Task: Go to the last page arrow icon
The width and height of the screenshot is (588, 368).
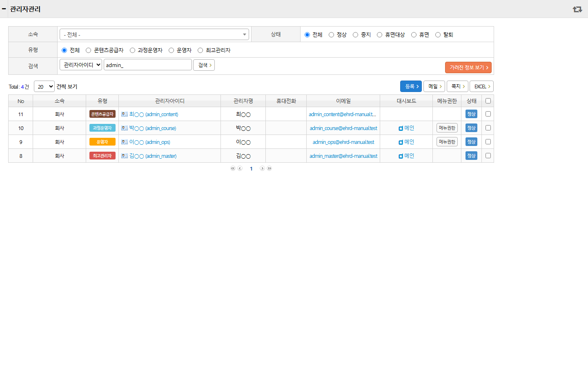Action: 269,168
